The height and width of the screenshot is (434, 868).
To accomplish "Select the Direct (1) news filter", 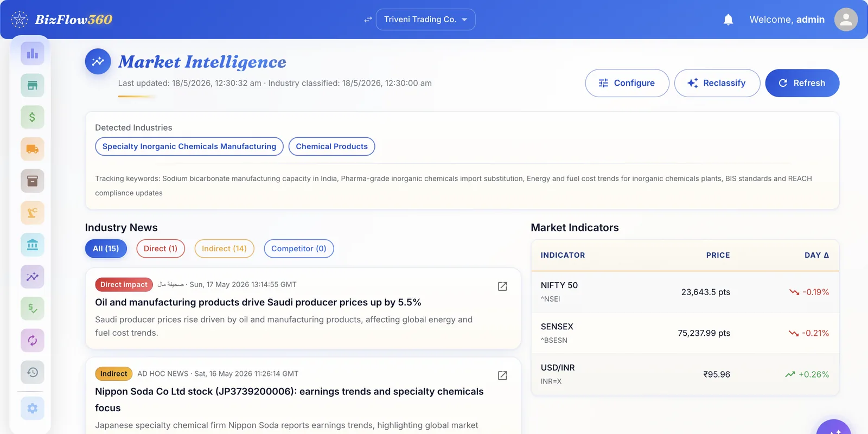I will pyautogui.click(x=161, y=248).
